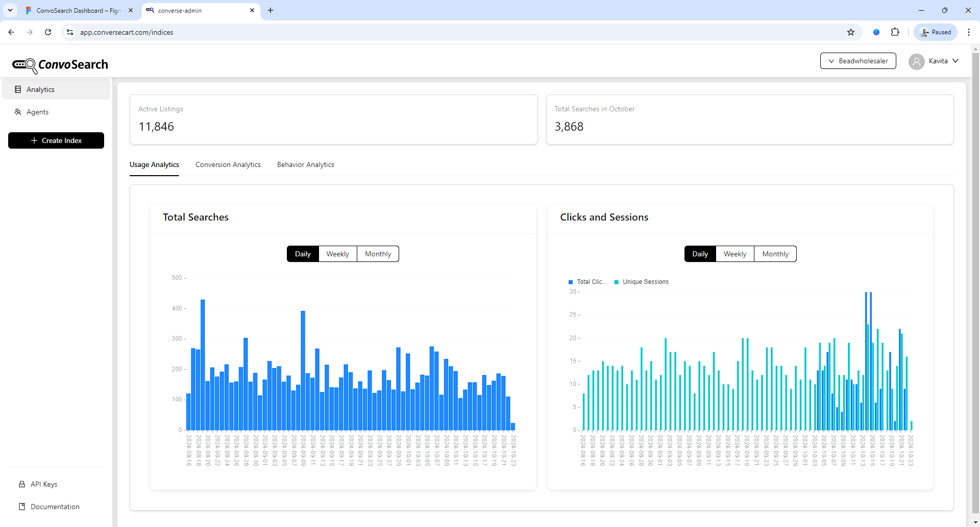Screen dimensions: 980x527
Task: Click the plus icon on Create Index
Action: [x=34, y=140]
